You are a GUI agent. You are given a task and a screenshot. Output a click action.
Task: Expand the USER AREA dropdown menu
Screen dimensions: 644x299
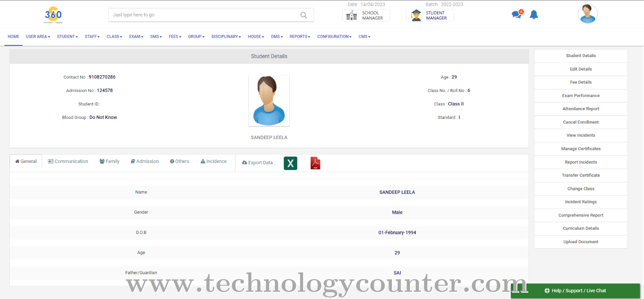click(38, 37)
